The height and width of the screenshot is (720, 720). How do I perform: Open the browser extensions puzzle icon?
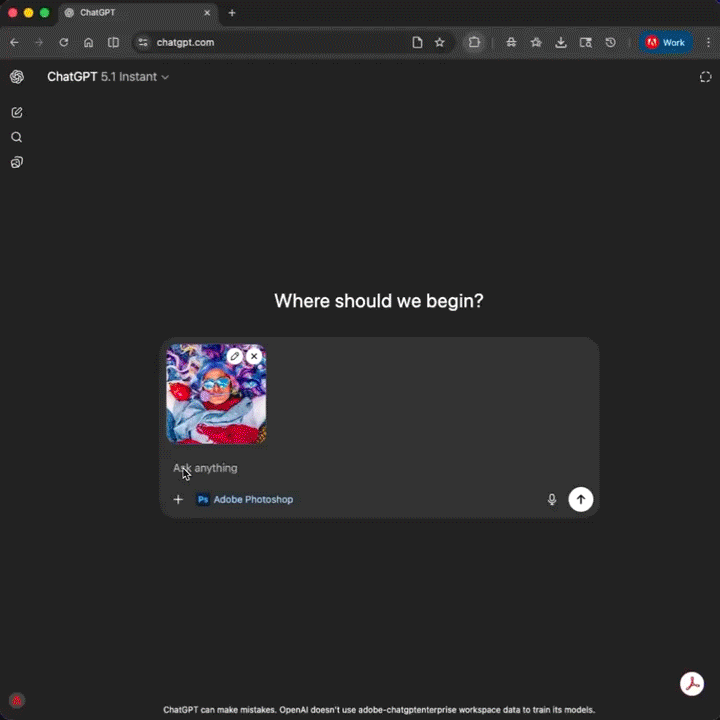point(474,42)
